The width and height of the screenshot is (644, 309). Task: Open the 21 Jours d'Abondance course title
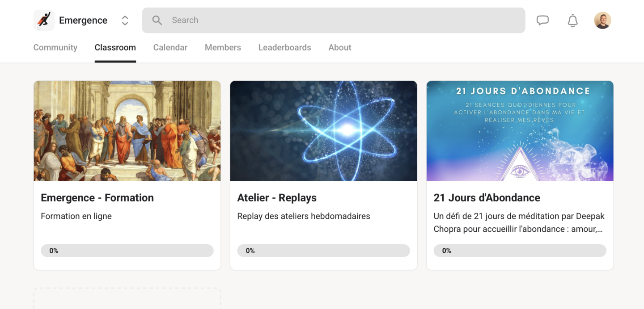pyautogui.click(x=487, y=198)
